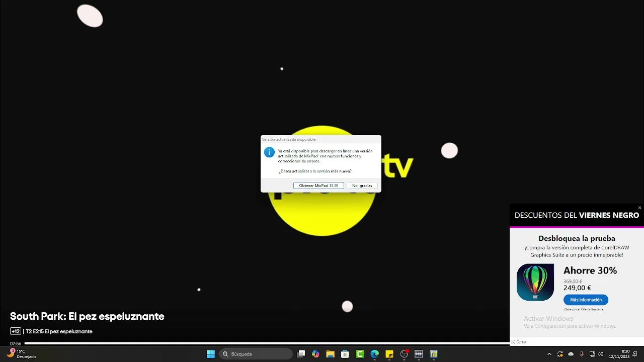Click the T2 E215 El pez espeluznante subtitle

pyautogui.click(x=59, y=331)
